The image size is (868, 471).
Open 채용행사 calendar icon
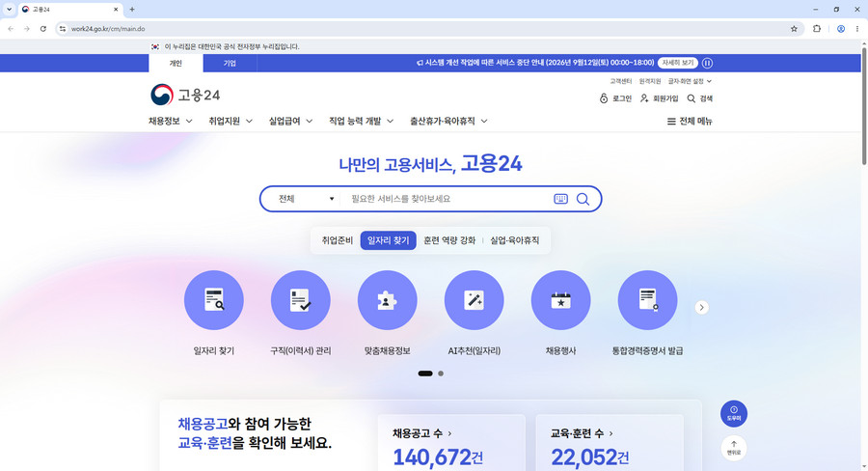pyautogui.click(x=560, y=300)
